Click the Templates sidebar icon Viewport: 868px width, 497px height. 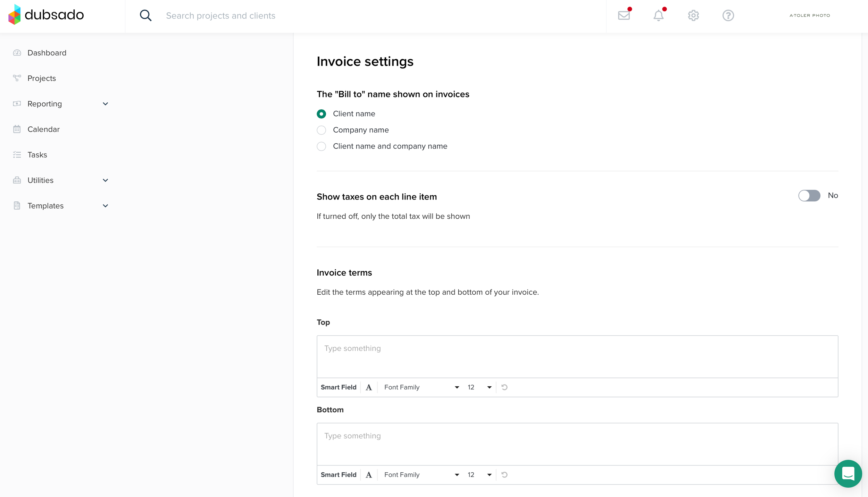pyautogui.click(x=17, y=205)
